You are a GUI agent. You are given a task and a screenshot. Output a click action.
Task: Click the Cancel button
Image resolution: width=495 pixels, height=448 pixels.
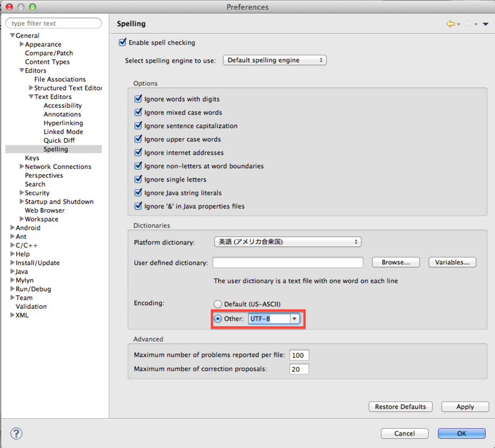click(405, 434)
